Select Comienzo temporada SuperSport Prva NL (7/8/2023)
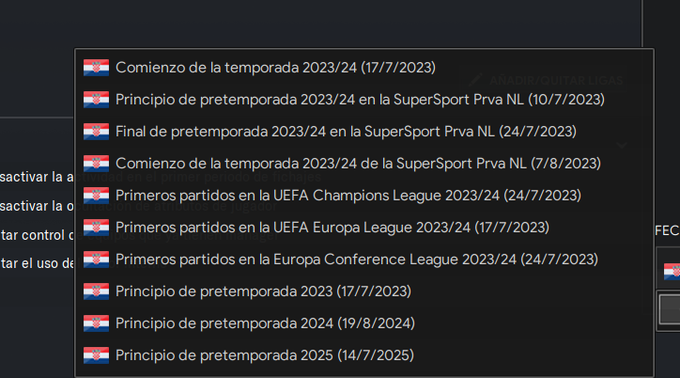 click(364, 163)
